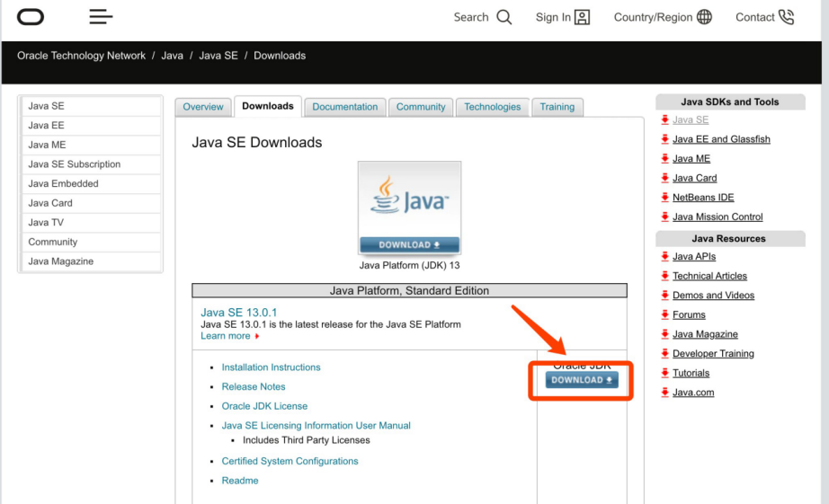Click the Search text in header
This screenshot has width=829, height=504.
point(470,17)
